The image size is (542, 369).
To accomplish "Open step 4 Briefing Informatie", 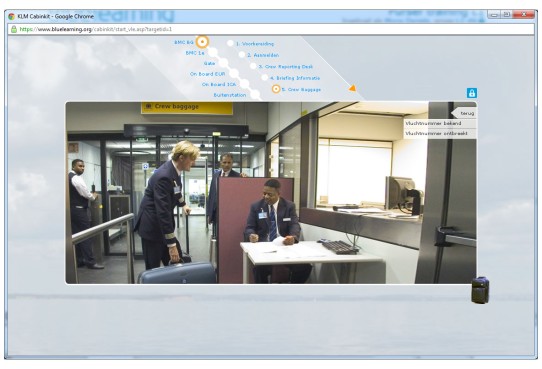I will pyautogui.click(x=295, y=78).
